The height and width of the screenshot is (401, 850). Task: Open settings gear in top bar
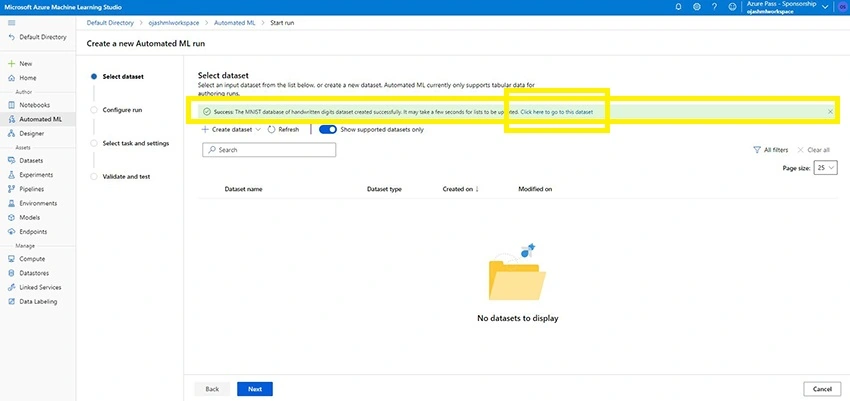pos(697,7)
